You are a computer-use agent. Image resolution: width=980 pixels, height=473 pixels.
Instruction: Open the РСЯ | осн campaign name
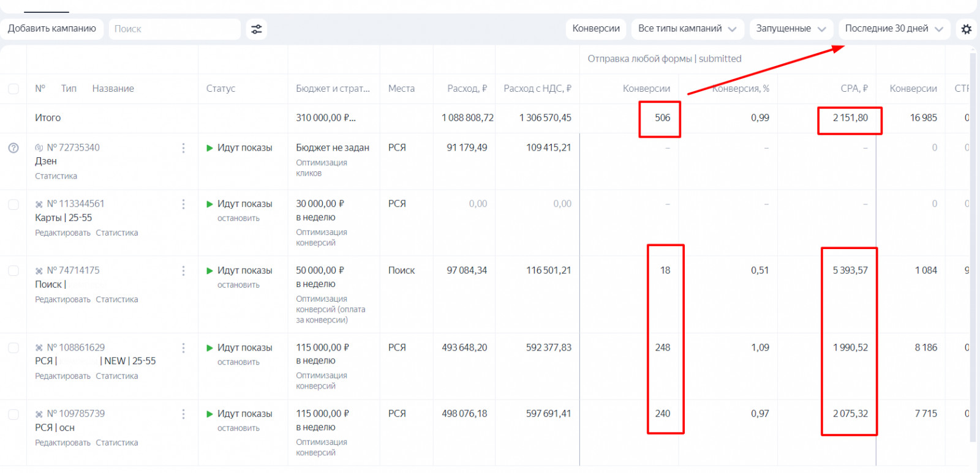55,428
